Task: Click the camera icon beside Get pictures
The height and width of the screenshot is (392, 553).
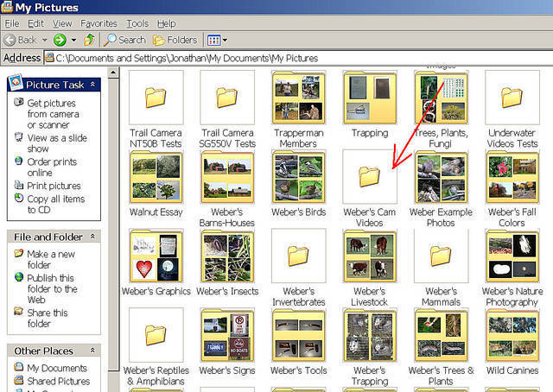Action: tap(19, 102)
